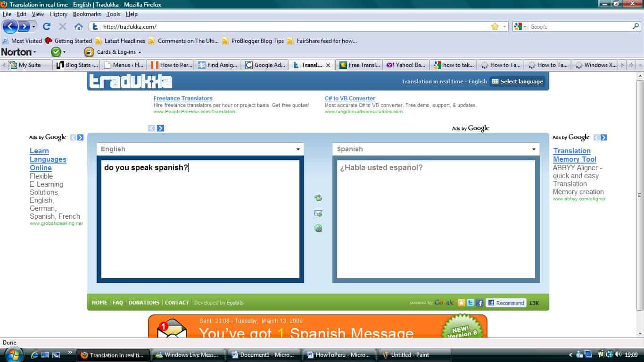
Task: Show hidden system tray icons arrow
Action: click(x=571, y=355)
